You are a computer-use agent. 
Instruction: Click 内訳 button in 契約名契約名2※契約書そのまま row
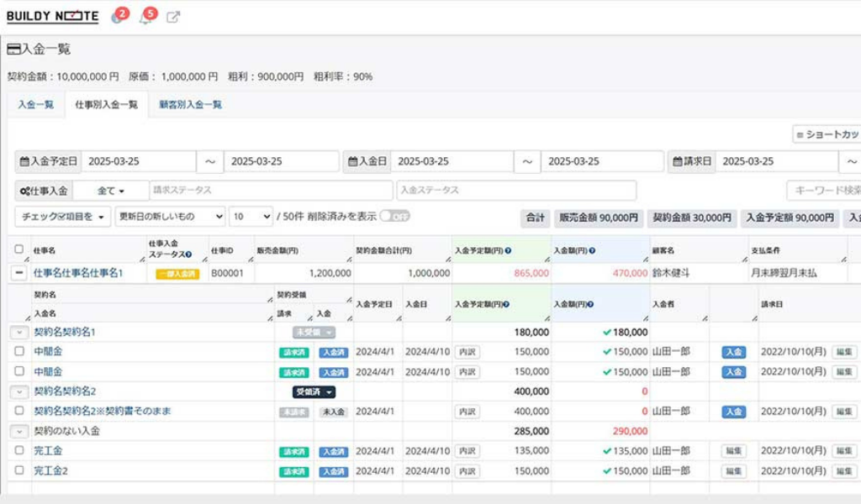click(x=467, y=412)
